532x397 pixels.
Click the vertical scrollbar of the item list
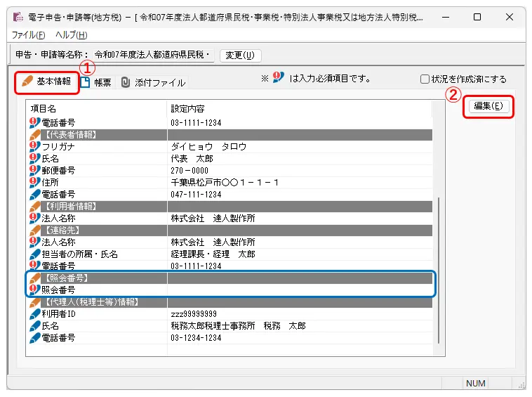(x=439, y=267)
